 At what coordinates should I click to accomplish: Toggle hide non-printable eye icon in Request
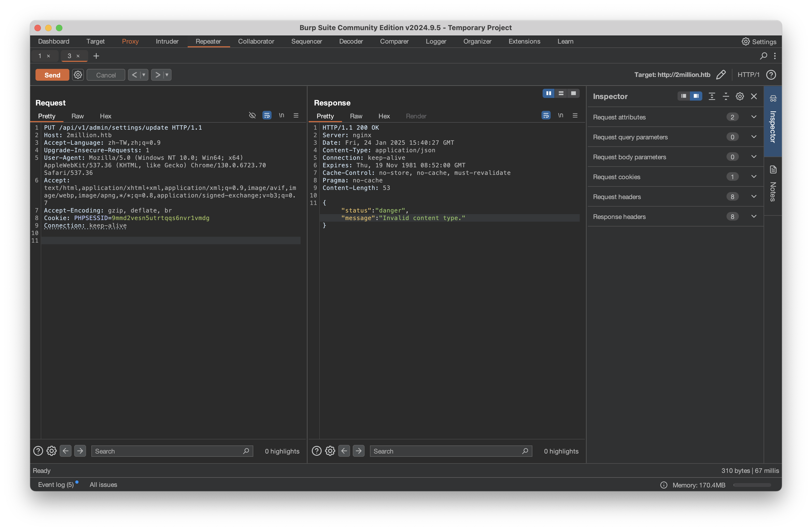point(252,115)
